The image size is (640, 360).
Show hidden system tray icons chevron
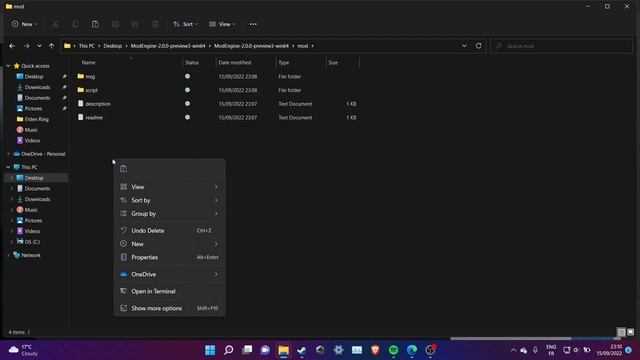click(x=513, y=350)
